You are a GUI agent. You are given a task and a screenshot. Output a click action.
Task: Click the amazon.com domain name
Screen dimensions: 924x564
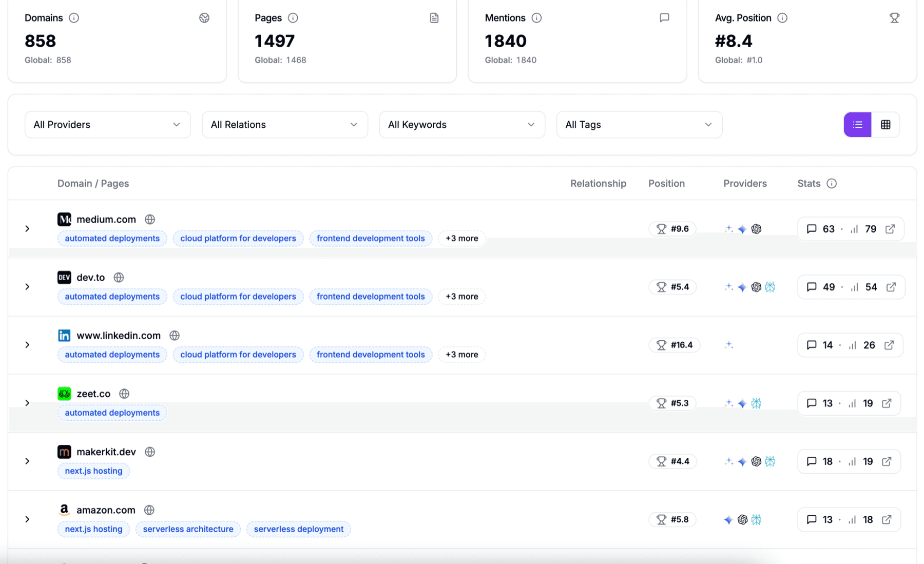tap(106, 510)
